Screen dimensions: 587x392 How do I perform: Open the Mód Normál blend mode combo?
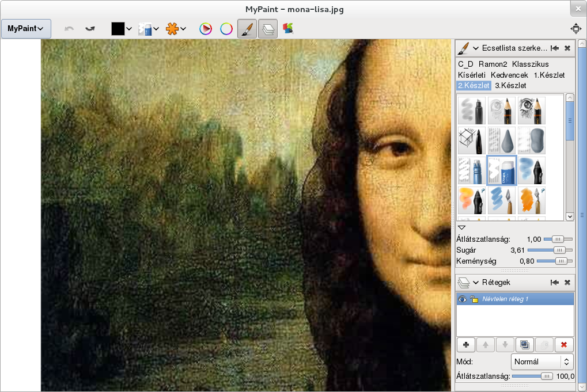click(x=542, y=361)
